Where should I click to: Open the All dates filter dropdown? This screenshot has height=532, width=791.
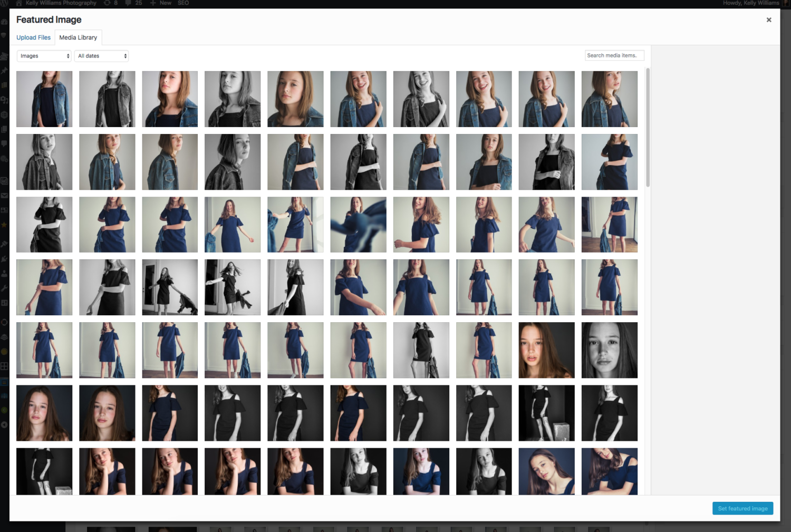pyautogui.click(x=102, y=56)
